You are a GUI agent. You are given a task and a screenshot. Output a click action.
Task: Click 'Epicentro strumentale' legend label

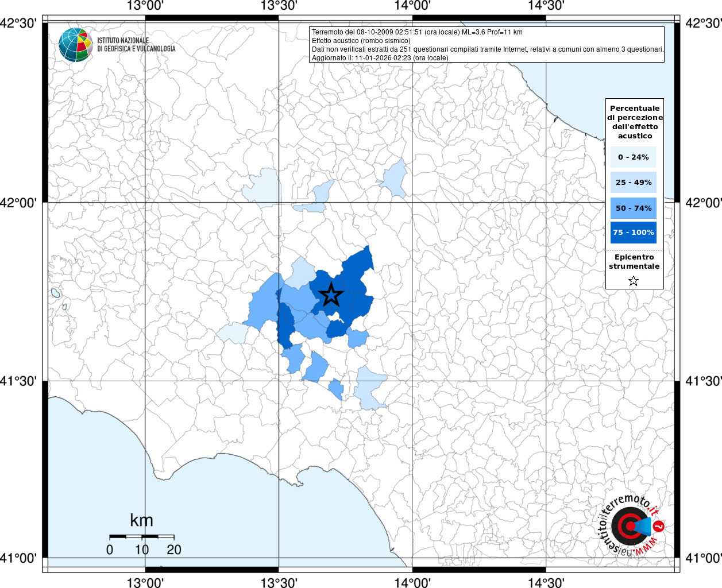[634, 262]
